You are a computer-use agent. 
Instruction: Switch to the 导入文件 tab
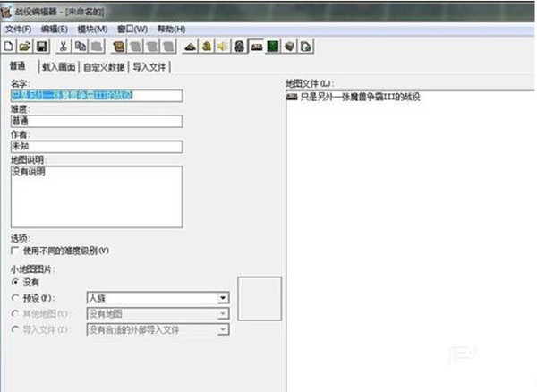[149, 67]
